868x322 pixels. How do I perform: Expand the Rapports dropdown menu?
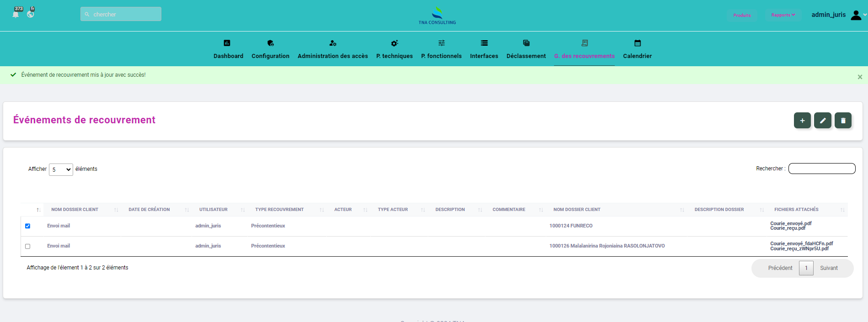(x=783, y=15)
